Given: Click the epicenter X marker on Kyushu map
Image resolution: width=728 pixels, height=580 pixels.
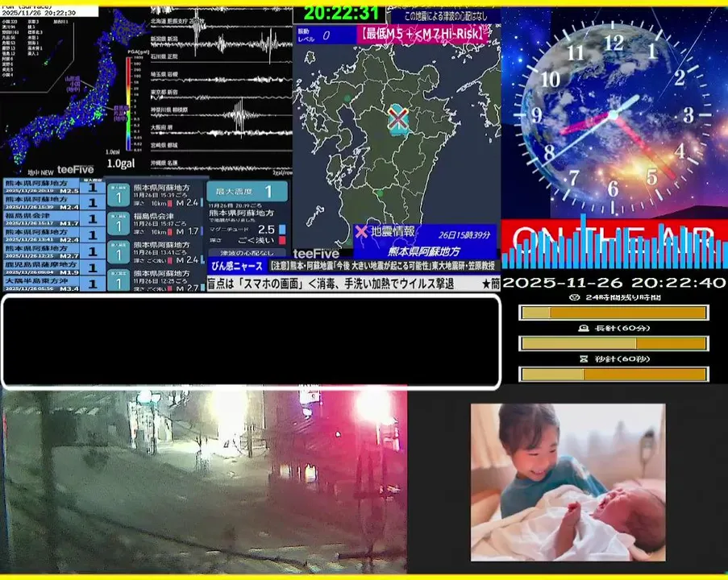Looking at the screenshot, I should tap(398, 118).
